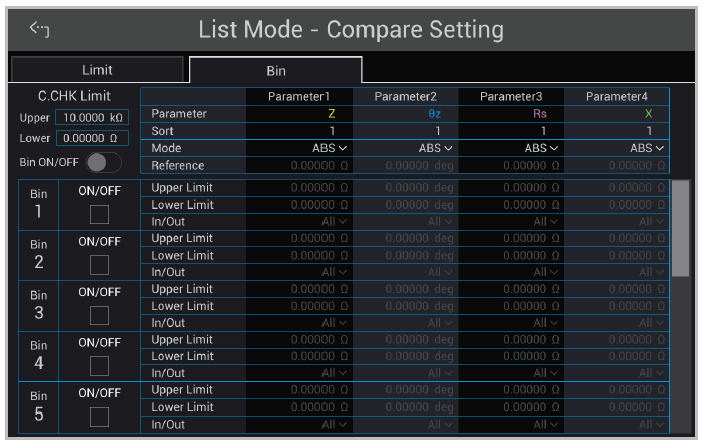Click the back arrow icon
The width and height of the screenshot is (705, 446).
[x=40, y=30]
